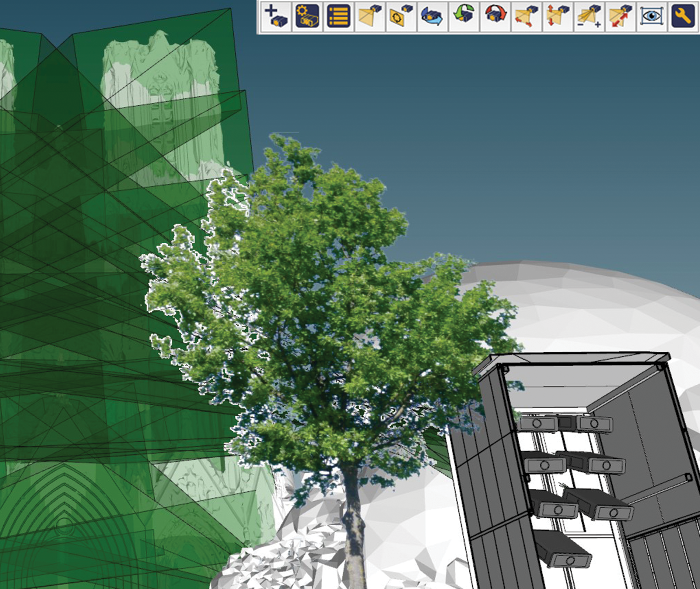
Task: Open the projector settings gear icon
Action: click(x=307, y=16)
